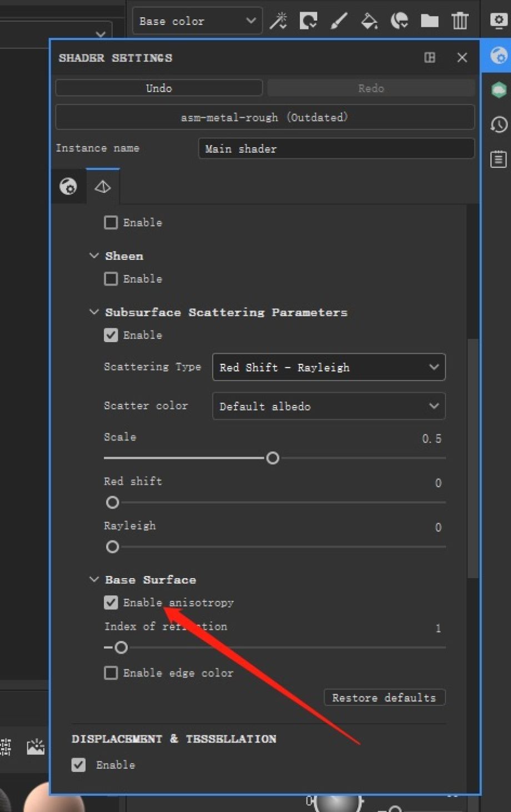Screen dimensions: 511x812
Task: Click the paint bucket fill layer icon
Action: point(369,21)
